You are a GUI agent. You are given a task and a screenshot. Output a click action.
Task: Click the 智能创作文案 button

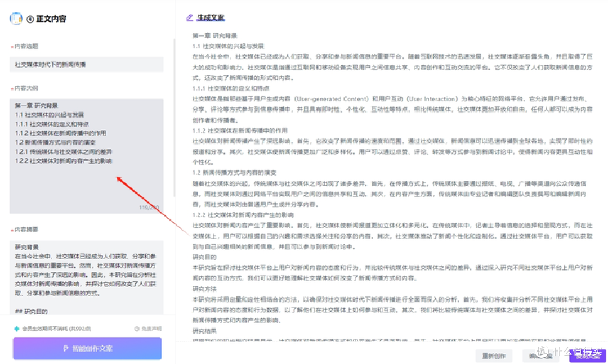87,348
